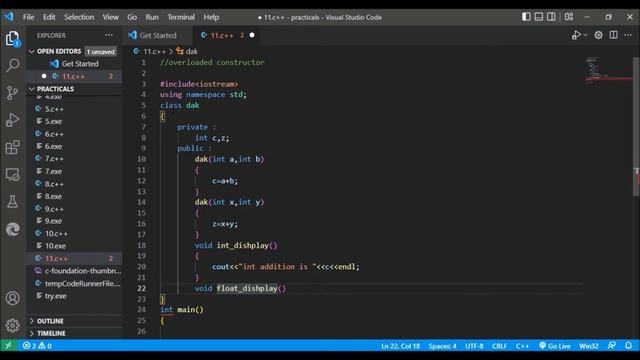
Task: Select Get Started in Open Editors
Action: 74,64
